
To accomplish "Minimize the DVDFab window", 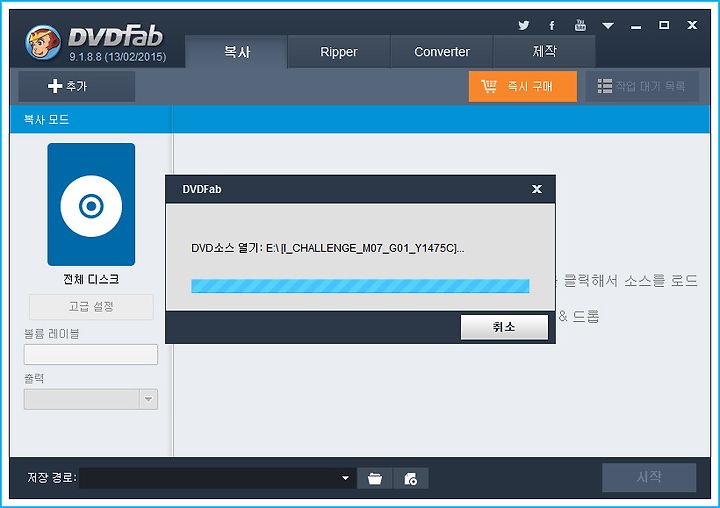I will [x=636, y=26].
